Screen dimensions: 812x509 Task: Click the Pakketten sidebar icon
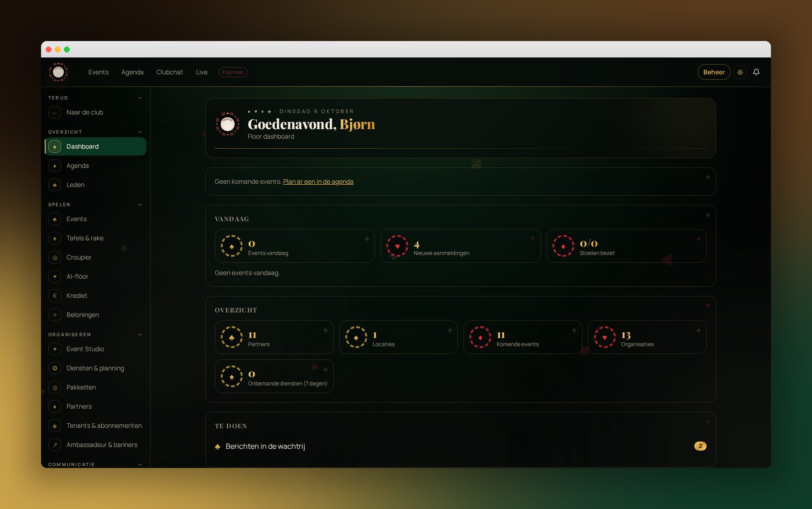(55, 387)
